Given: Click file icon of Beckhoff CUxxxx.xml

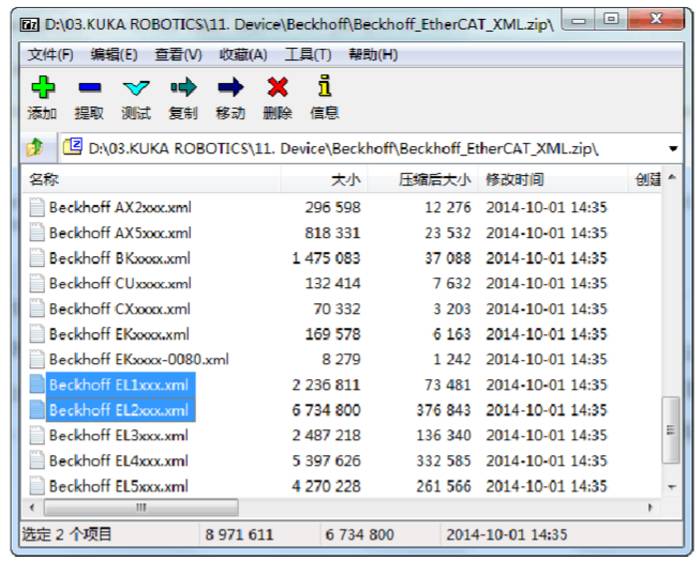Looking at the screenshot, I should (37, 283).
